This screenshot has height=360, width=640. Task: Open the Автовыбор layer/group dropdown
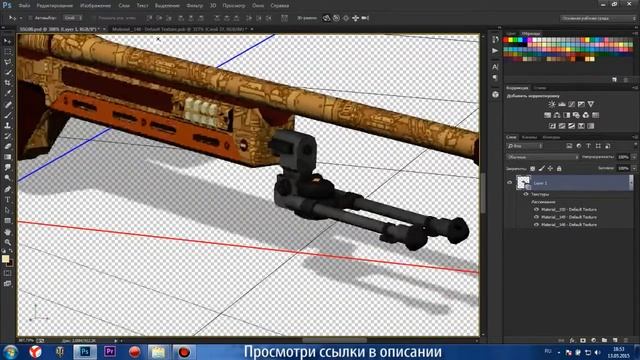(73, 18)
